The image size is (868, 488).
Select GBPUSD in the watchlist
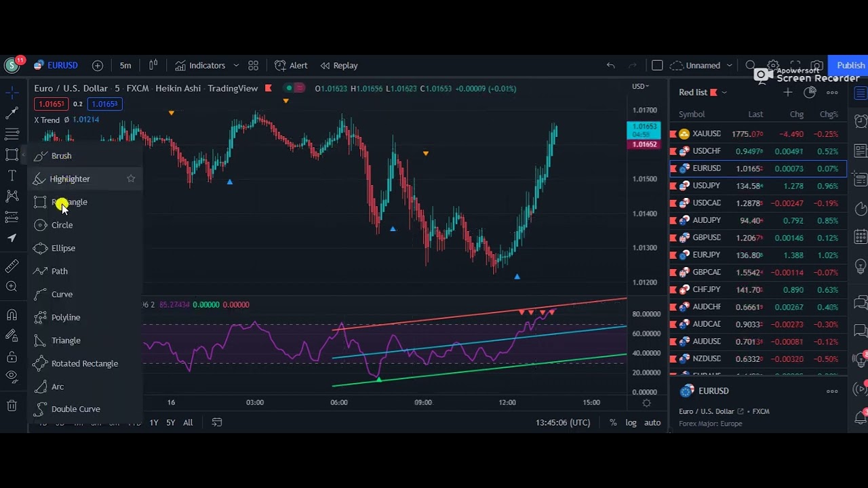[758, 238]
